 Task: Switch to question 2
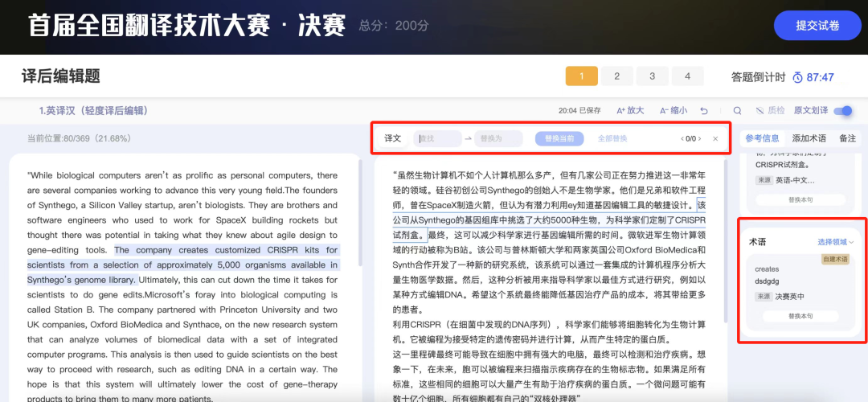616,76
